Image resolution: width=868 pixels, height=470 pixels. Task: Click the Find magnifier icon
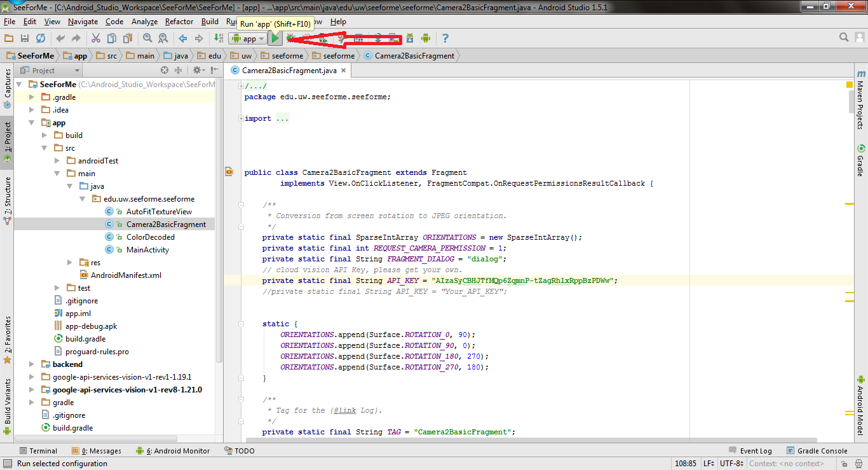(147, 39)
